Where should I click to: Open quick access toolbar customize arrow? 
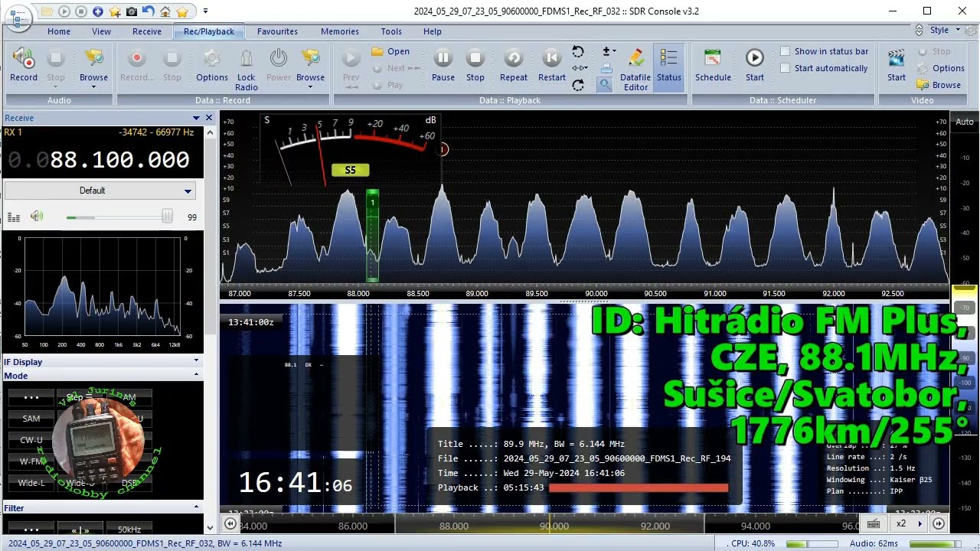(205, 11)
